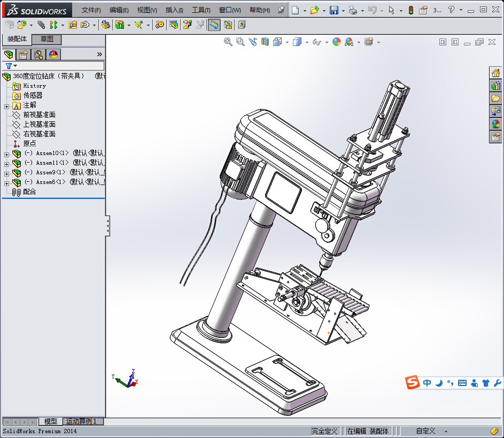Click the 自定义 units button in status bar

click(x=426, y=431)
